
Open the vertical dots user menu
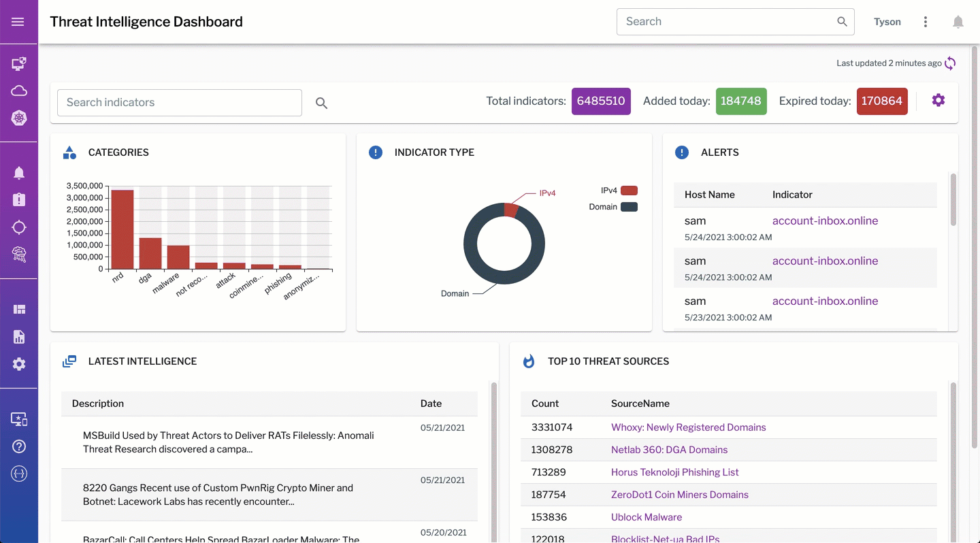[x=926, y=22]
